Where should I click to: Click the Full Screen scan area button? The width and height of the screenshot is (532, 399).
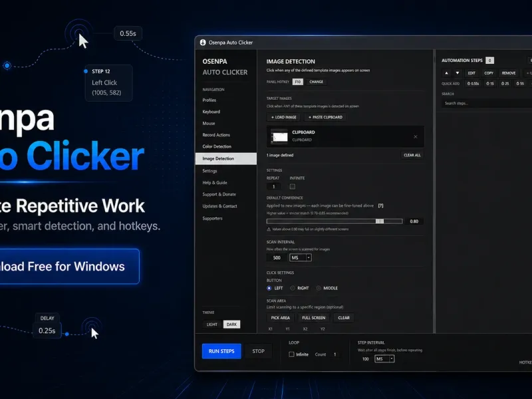(313, 318)
